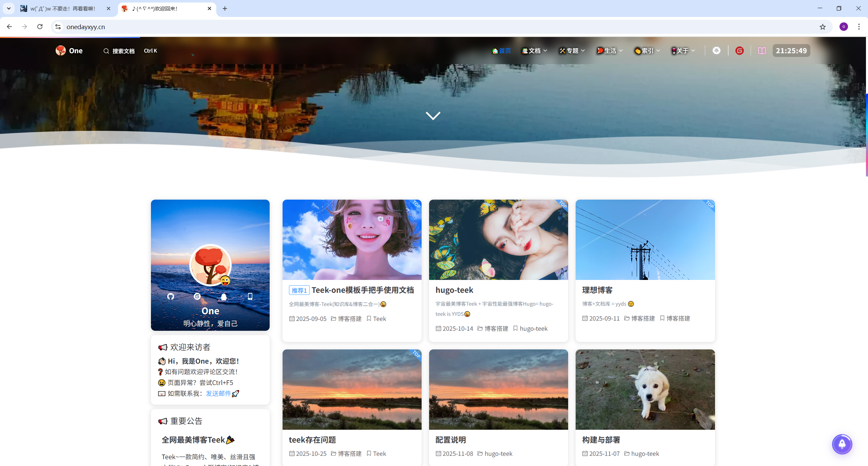The image size is (868, 466).
Task: Open the hugo-teek article title
Action: click(x=454, y=290)
